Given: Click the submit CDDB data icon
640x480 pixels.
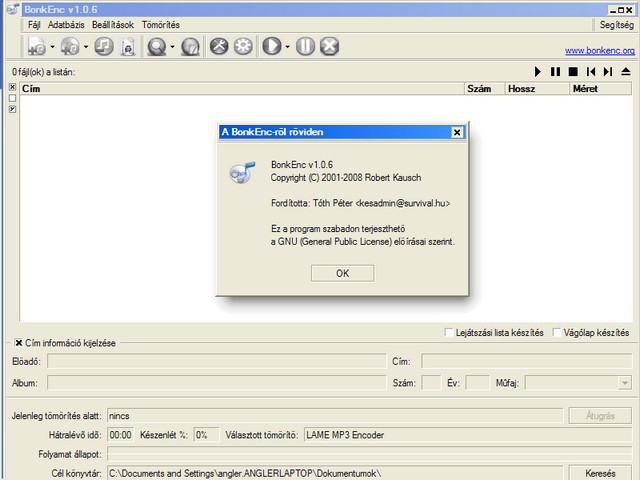Looking at the screenshot, I should [191, 46].
